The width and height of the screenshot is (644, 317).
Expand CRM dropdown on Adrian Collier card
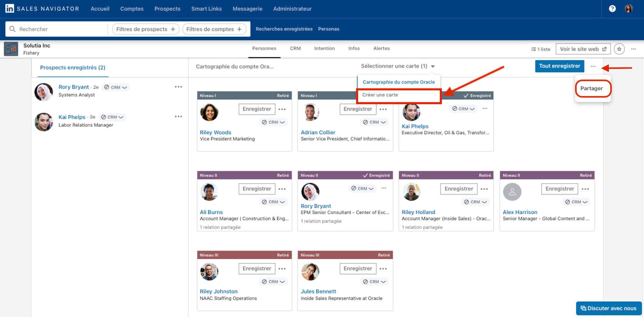[x=374, y=122]
